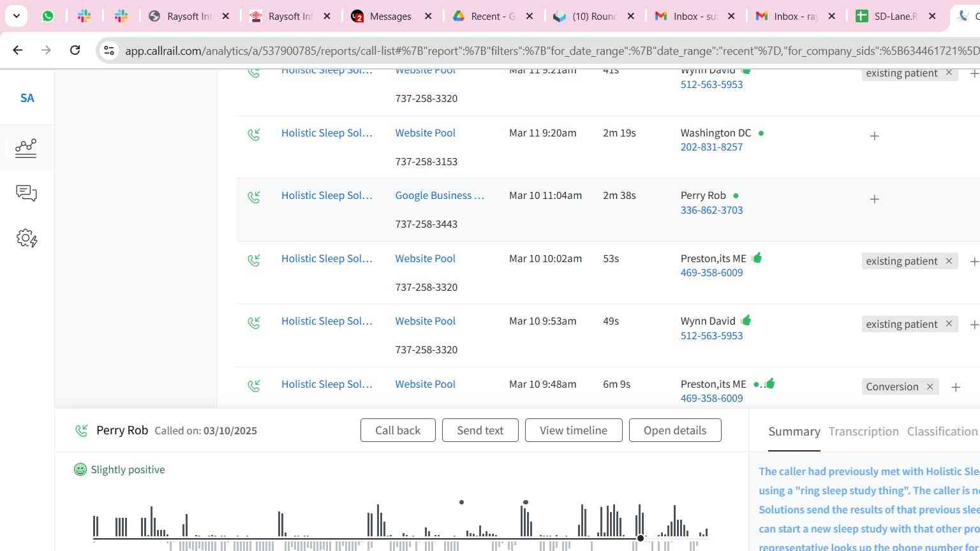Viewport: 980px width, 551px height.
Task: Add a tag to the Washington DC call
Action: (875, 136)
